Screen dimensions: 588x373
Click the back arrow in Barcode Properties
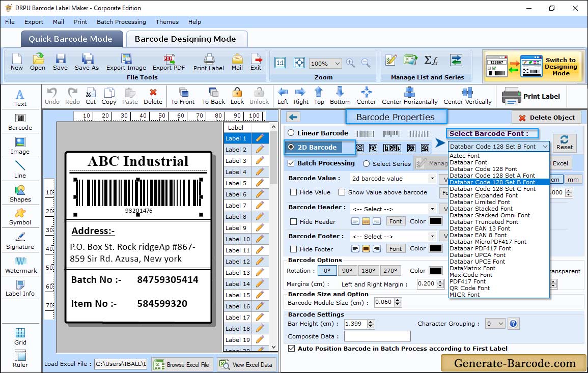coord(293,118)
